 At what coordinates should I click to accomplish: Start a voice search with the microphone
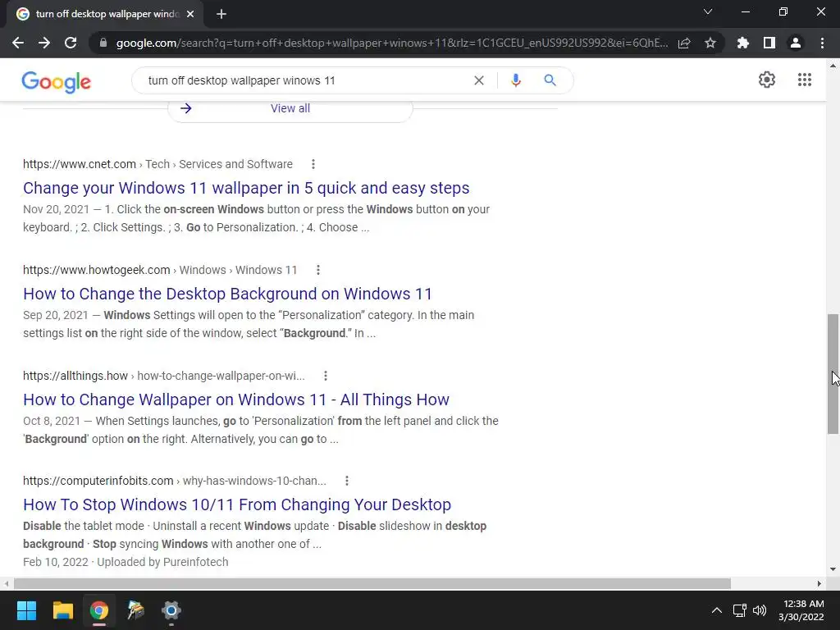pyautogui.click(x=515, y=80)
